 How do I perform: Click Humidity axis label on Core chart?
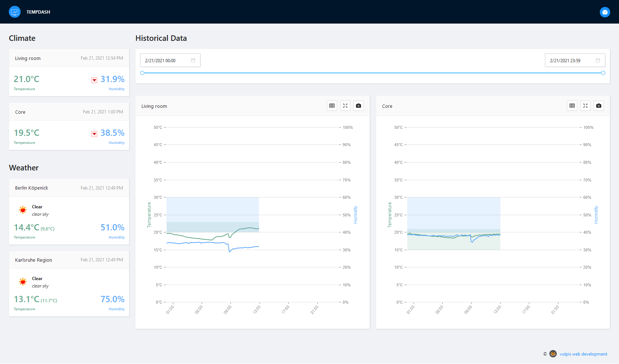(596, 215)
